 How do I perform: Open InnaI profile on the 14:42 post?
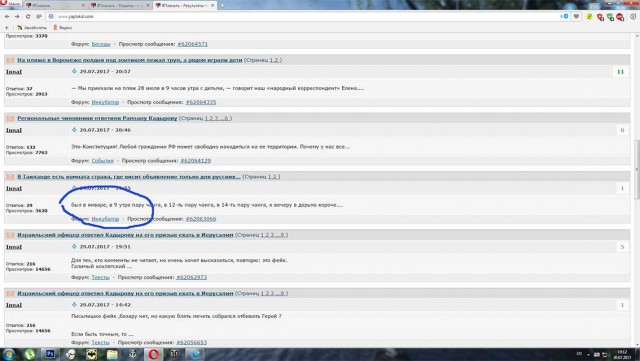[14, 305]
